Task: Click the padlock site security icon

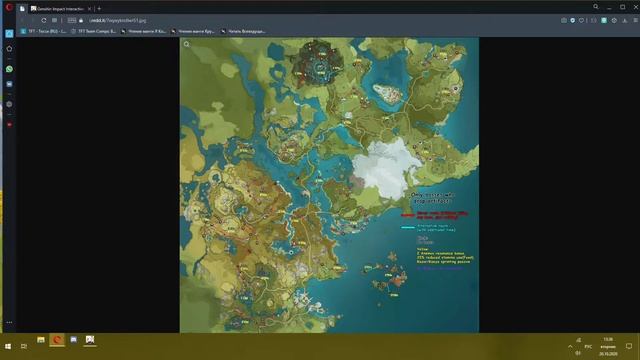Action: click(81, 20)
